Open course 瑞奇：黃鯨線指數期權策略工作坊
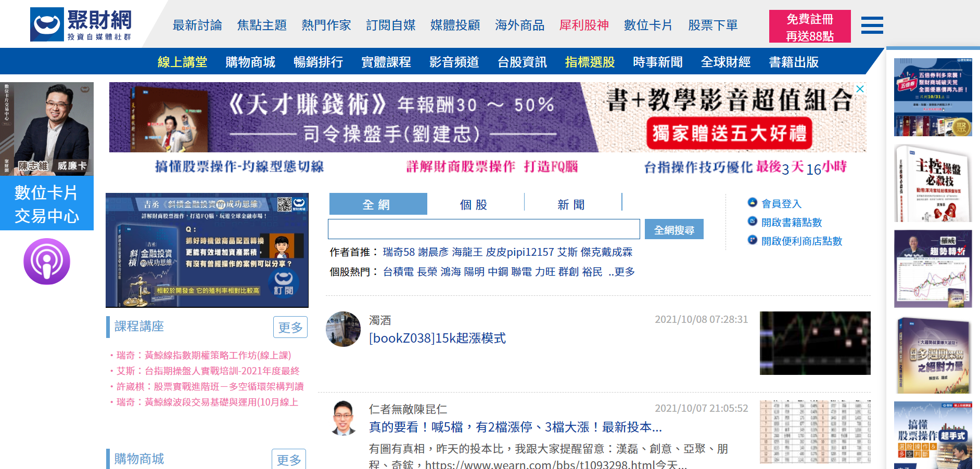Image resolution: width=980 pixels, height=469 pixels. coord(203,356)
